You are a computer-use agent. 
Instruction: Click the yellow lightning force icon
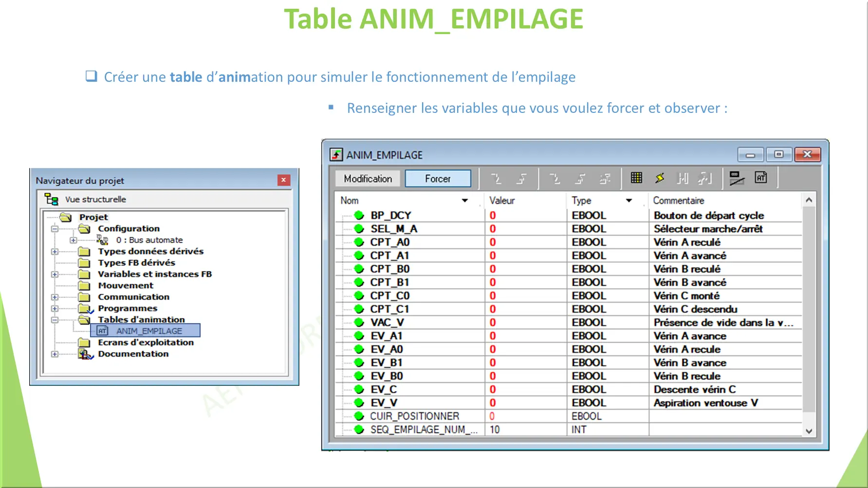tap(660, 178)
